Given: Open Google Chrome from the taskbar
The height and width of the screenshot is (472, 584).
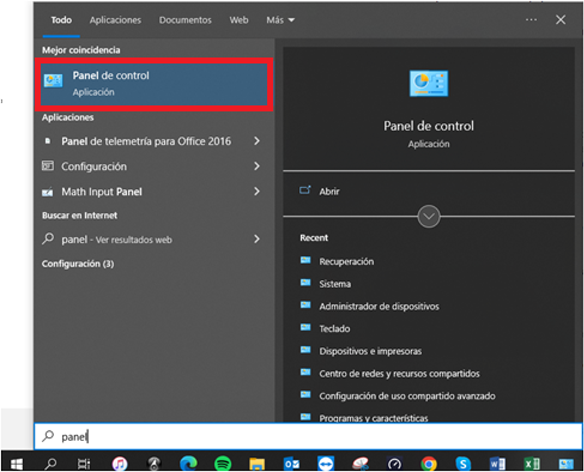Looking at the screenshot, I should [429, 464].
